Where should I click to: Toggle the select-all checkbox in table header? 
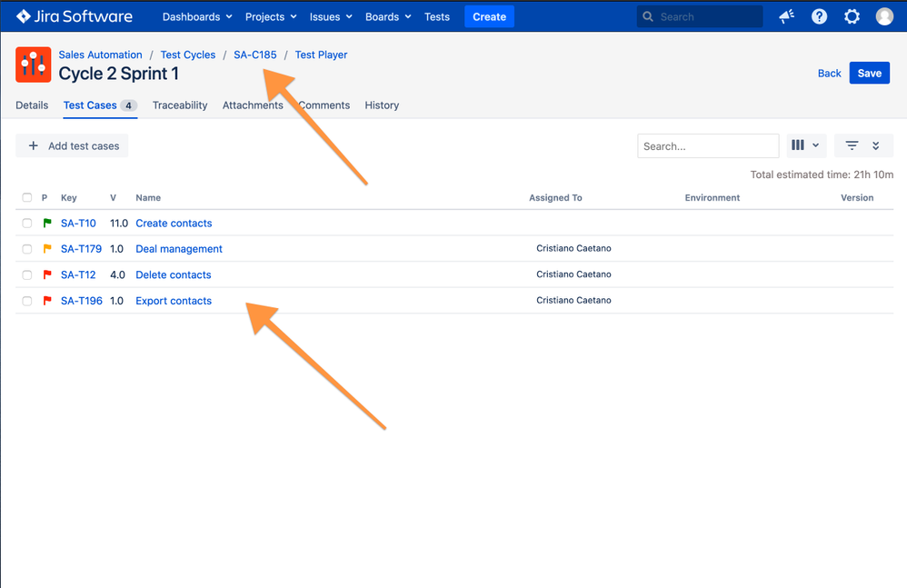pyautogui.click(x=27, y=198)
